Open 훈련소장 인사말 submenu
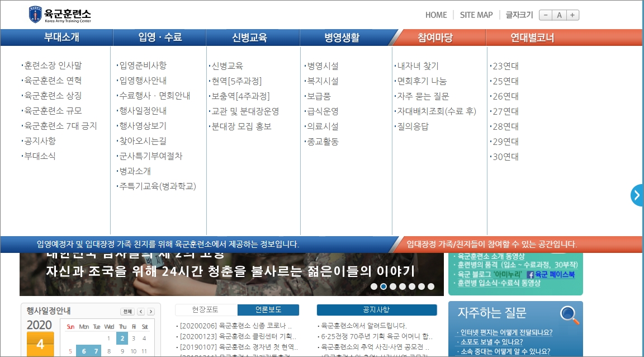 coord(53,65)
